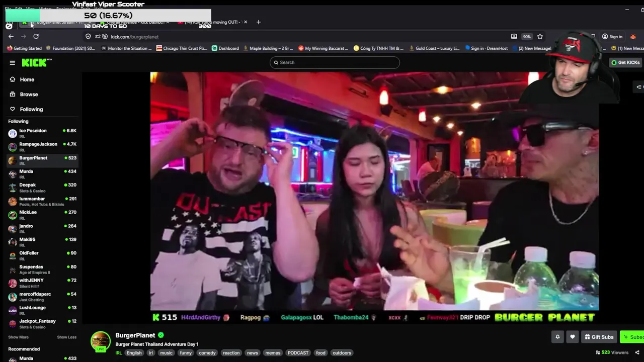This screenshot has height=362, width=644.
Task: Open withJENNY's channel in the sidebar
Action: (42, 283)
